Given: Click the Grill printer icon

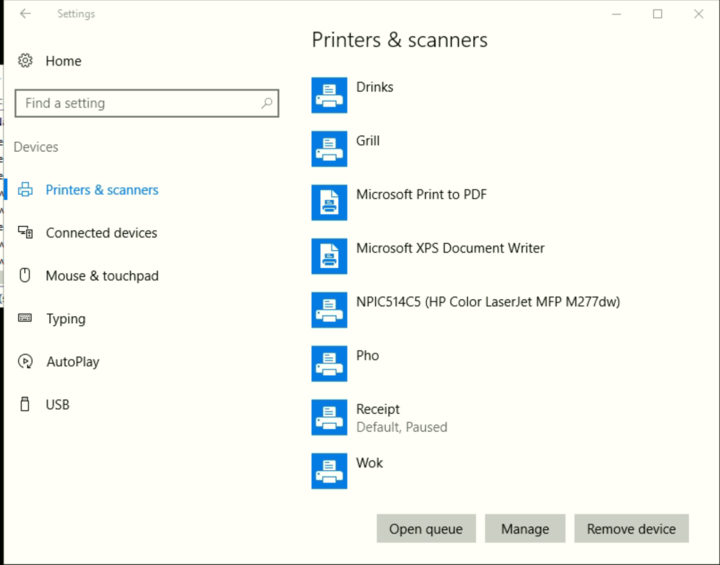Looking at the screenshot, I should pyautogui.click(x=329, y=149).
